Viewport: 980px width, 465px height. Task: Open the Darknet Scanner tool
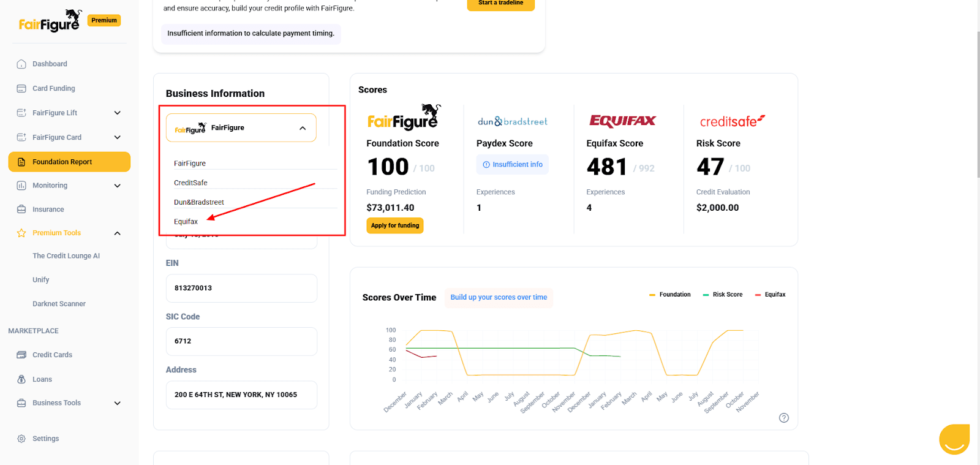point(59,304)
